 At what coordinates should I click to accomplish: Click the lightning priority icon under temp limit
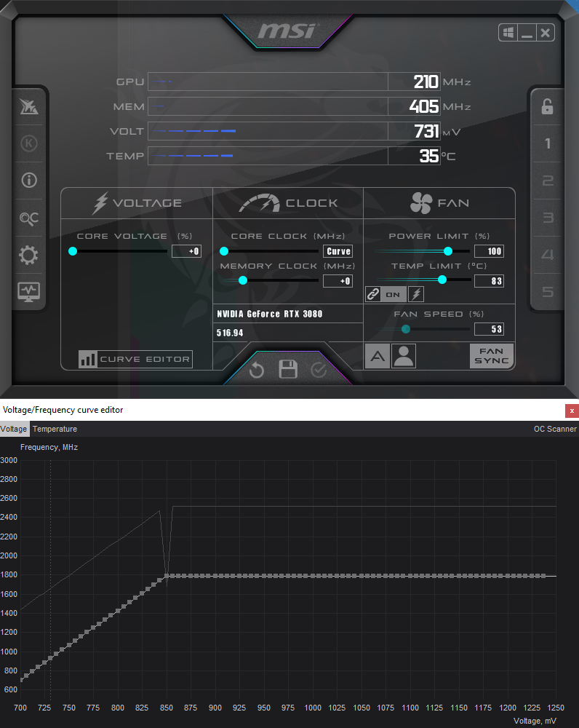[416, 294]
